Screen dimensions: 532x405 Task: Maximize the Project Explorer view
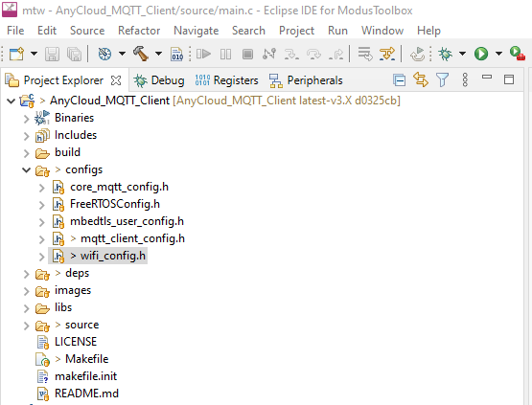point(509,79)
